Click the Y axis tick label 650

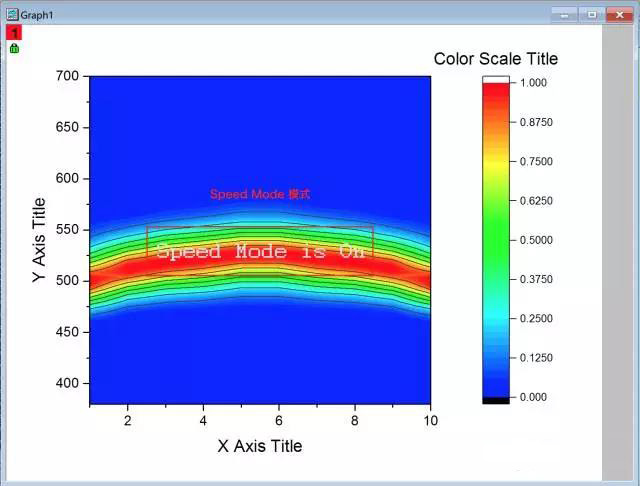point(67,127)
